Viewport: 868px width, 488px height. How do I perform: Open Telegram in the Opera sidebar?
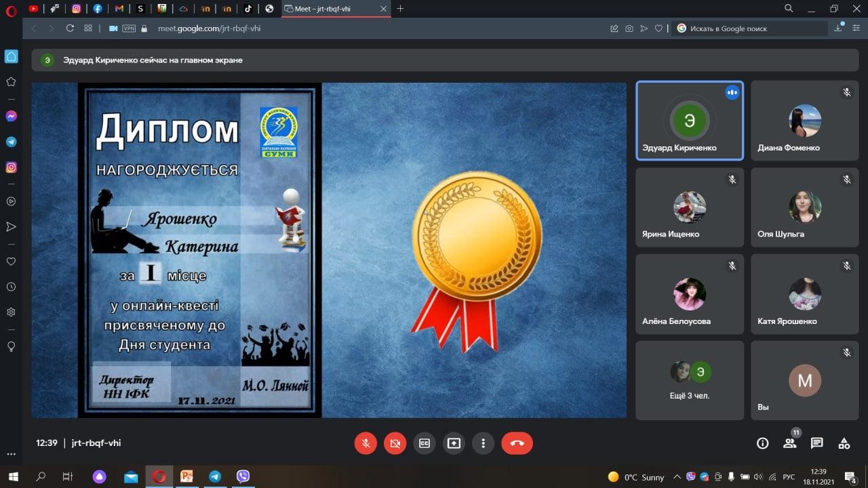11,142
